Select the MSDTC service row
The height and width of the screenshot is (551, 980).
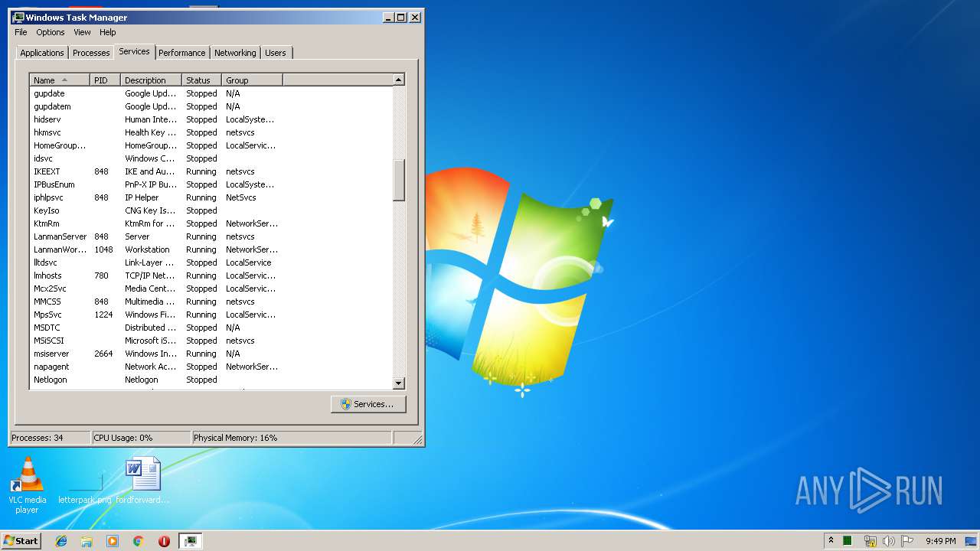(x=211, y=328)
